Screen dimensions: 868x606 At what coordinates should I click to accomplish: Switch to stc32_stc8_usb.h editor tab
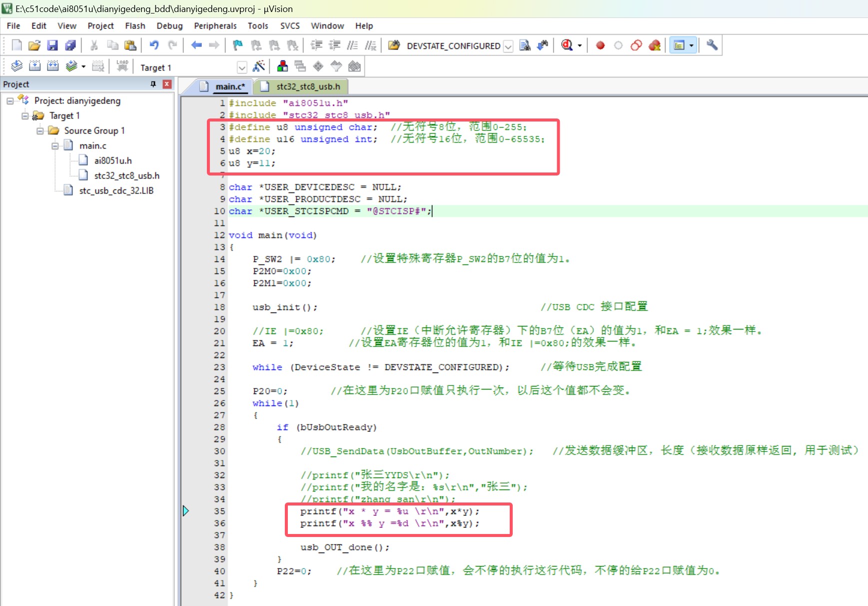pos(301,86)
